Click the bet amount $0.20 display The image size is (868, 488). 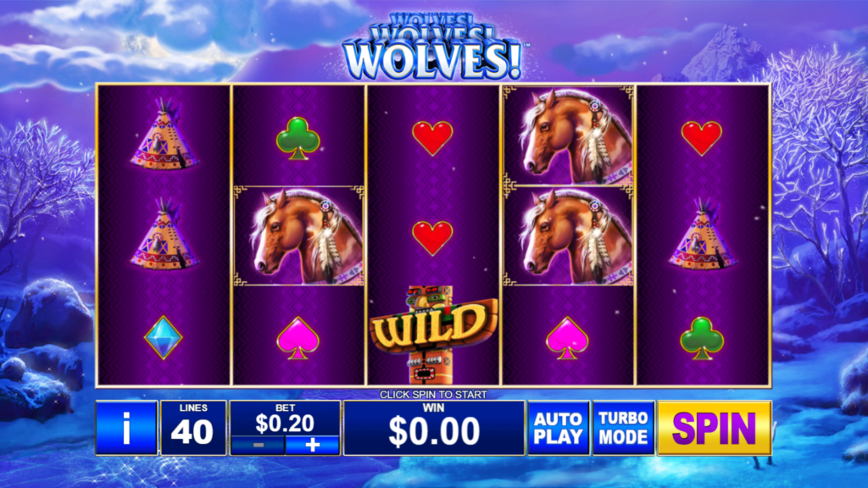(285, 424)
